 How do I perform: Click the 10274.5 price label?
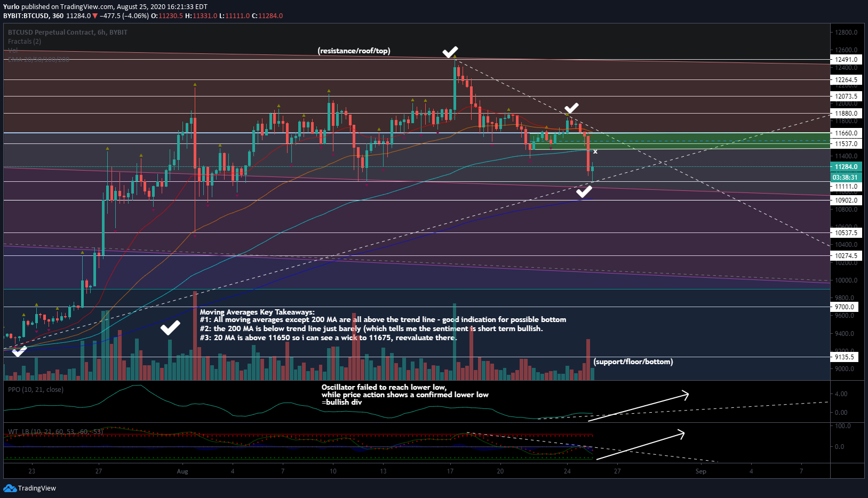click(x=847, y=256)
